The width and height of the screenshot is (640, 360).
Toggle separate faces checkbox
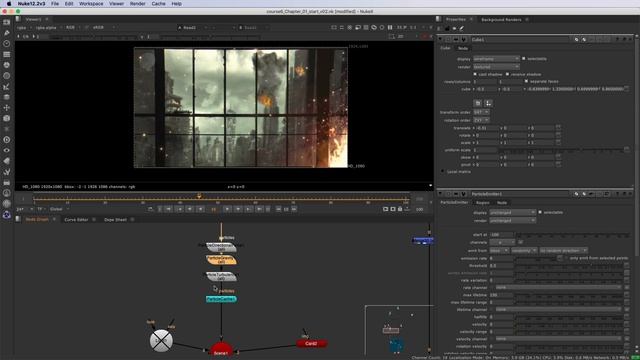[526, 81]
